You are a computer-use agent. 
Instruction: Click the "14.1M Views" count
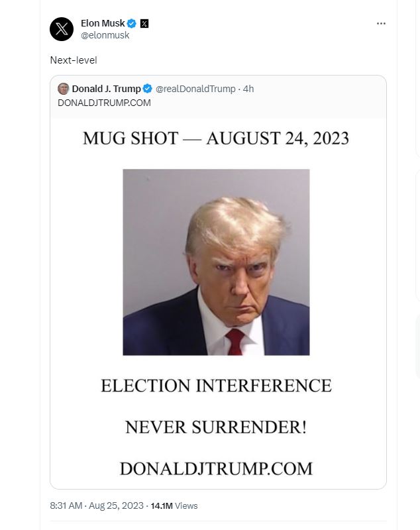174,505
